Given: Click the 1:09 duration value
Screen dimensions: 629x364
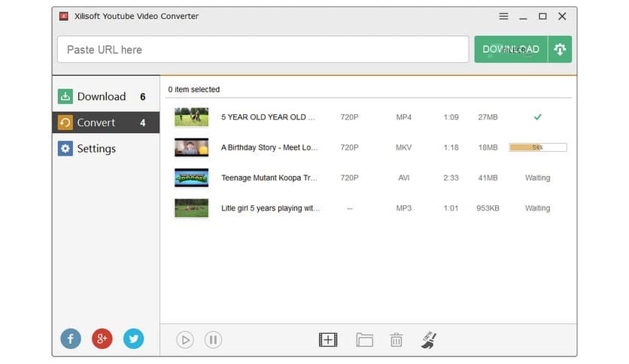Looking at the screenshot, I should [451, 117].
